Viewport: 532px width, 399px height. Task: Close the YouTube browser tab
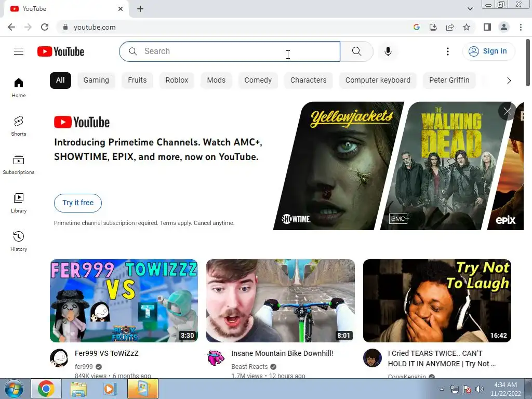121,9
